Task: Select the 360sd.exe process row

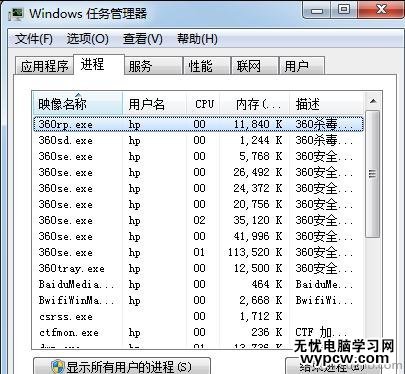Action: pos(199,140)
